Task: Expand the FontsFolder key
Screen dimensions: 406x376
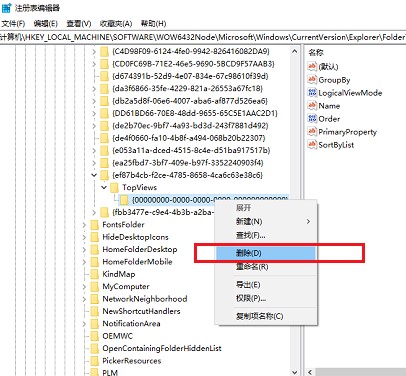Action: tap(84, 225)
